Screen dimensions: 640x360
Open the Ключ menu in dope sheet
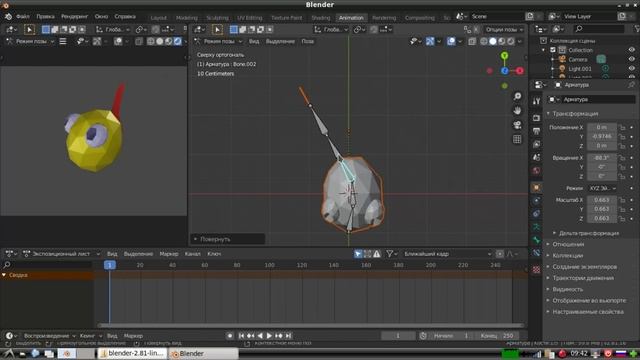pyautogui.click(x=214, y=254)
